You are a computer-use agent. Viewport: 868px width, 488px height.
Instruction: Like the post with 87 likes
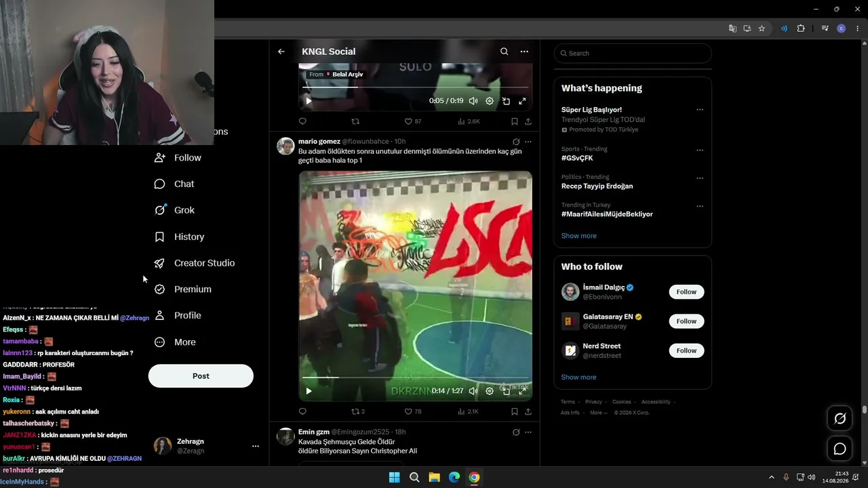pyautogui.click(x=413, y=121)
